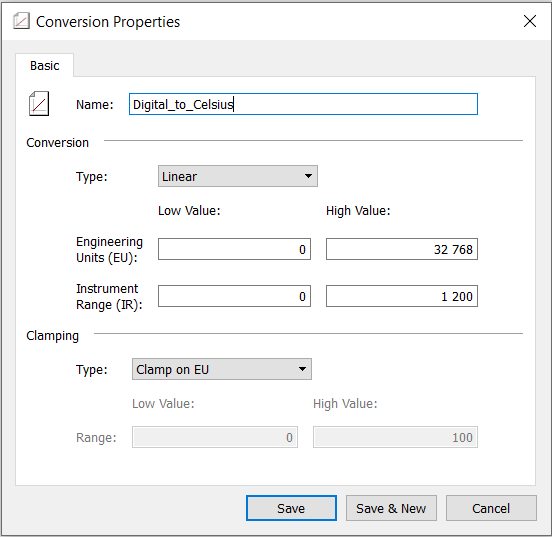The width and height of the screenshot is (552, 537).
Task: Click the clamping Range low value field
Action: click(x=215, y=437)
